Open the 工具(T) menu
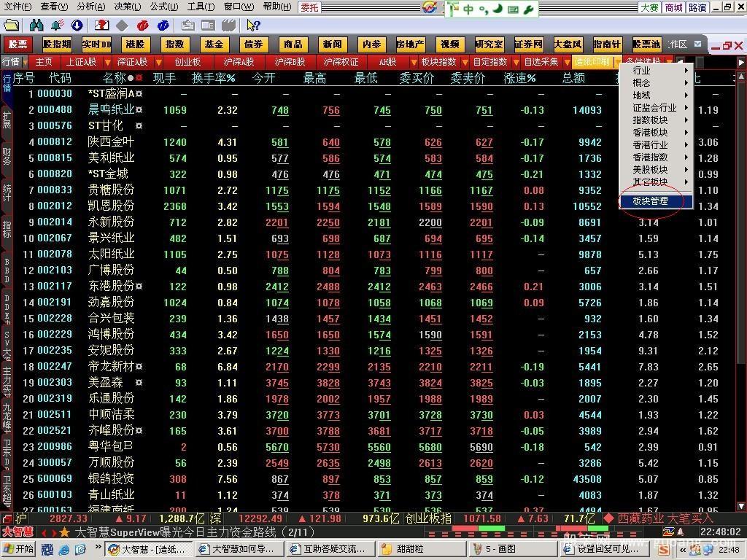This screenshot has width=747, height=560. point(201,7)
